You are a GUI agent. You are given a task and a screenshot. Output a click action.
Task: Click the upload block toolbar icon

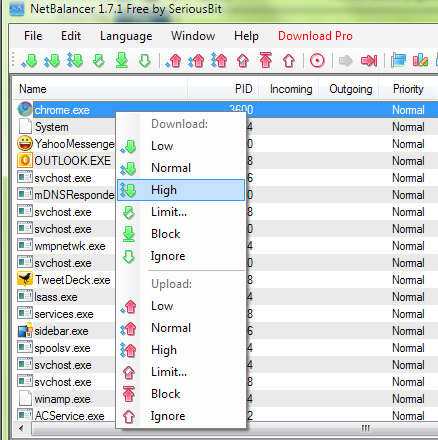point(266,60)
